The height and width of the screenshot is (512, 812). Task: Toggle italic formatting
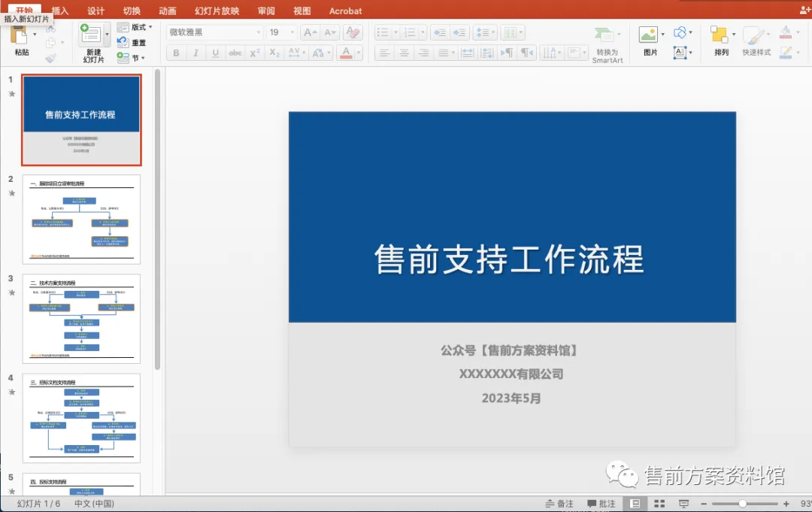click(x=195, y=53)
